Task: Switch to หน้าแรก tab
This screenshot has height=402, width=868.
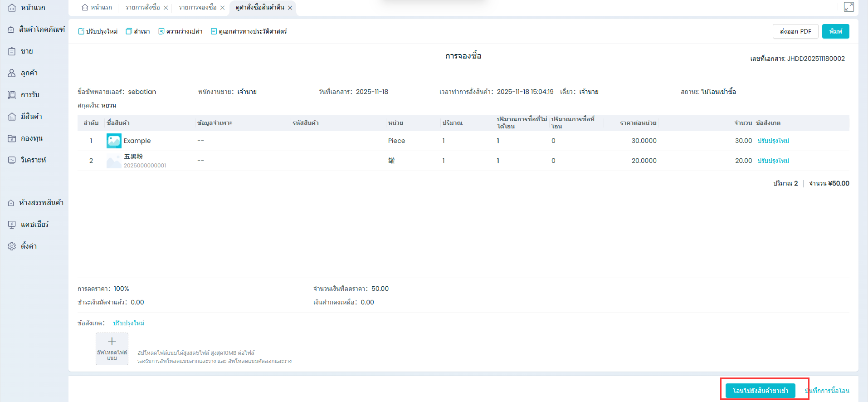Action: (97, 8)
